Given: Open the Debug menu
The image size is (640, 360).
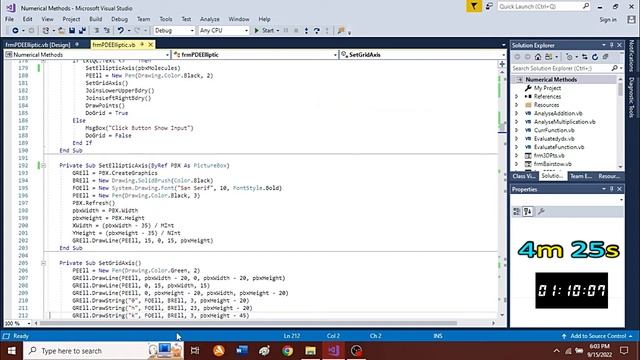Looking at the screenshot, I should click(119, 19).
